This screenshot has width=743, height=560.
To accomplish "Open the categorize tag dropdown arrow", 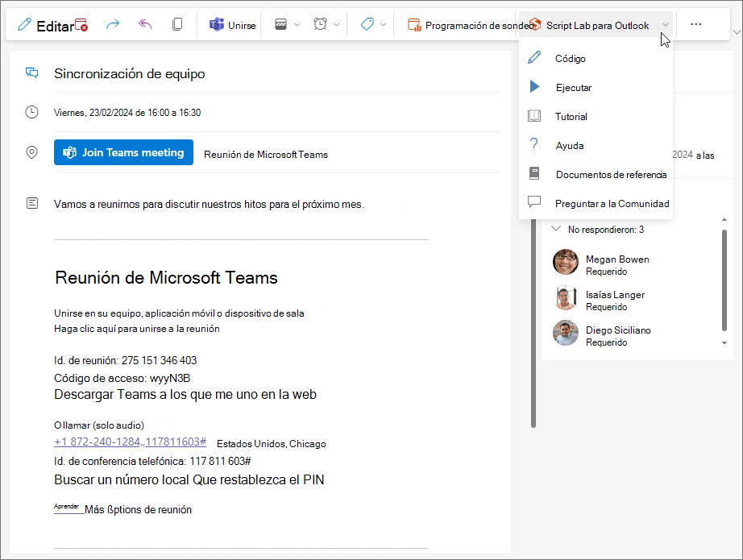I will click(x=384, y=25).
